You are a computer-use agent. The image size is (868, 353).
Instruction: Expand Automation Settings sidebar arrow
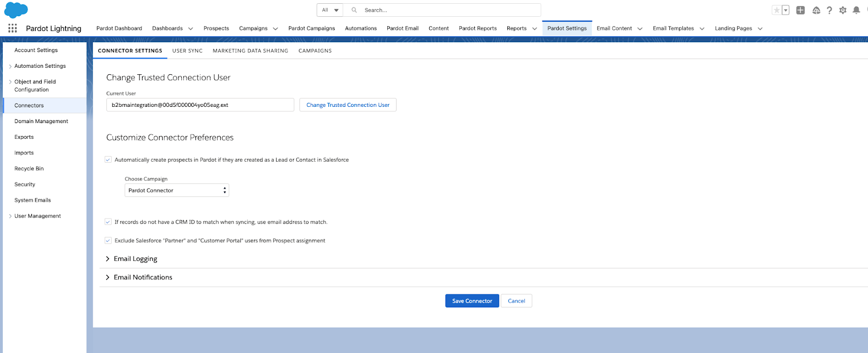(x=10, y=66)
